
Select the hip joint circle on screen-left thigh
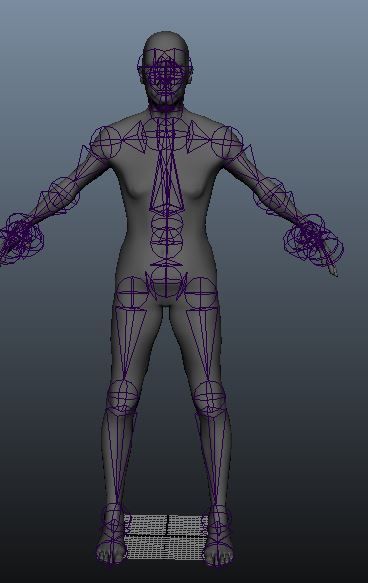(132, 293)
